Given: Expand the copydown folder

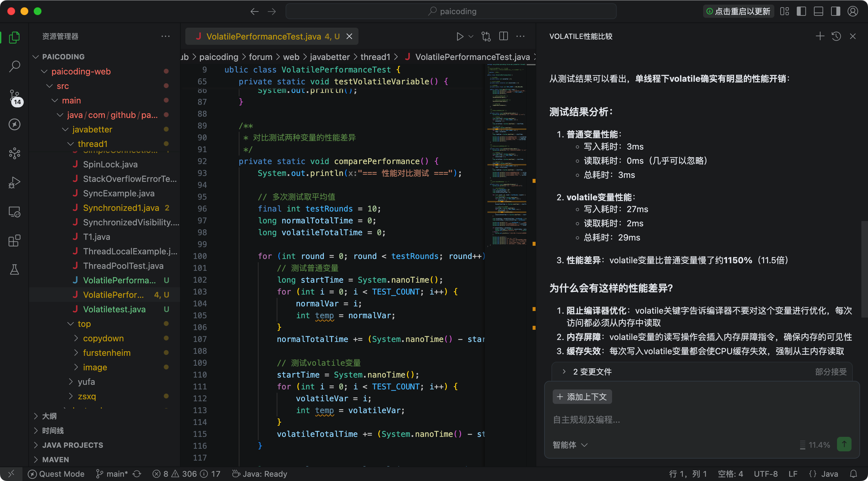Looking at the screenshot, I should [x=76, y=338].
